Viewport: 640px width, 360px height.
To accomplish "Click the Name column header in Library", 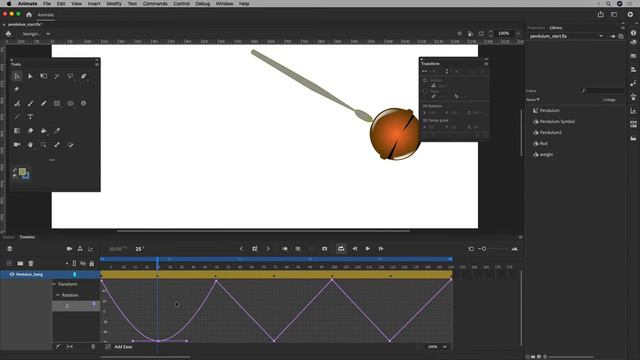I will 532,100.
